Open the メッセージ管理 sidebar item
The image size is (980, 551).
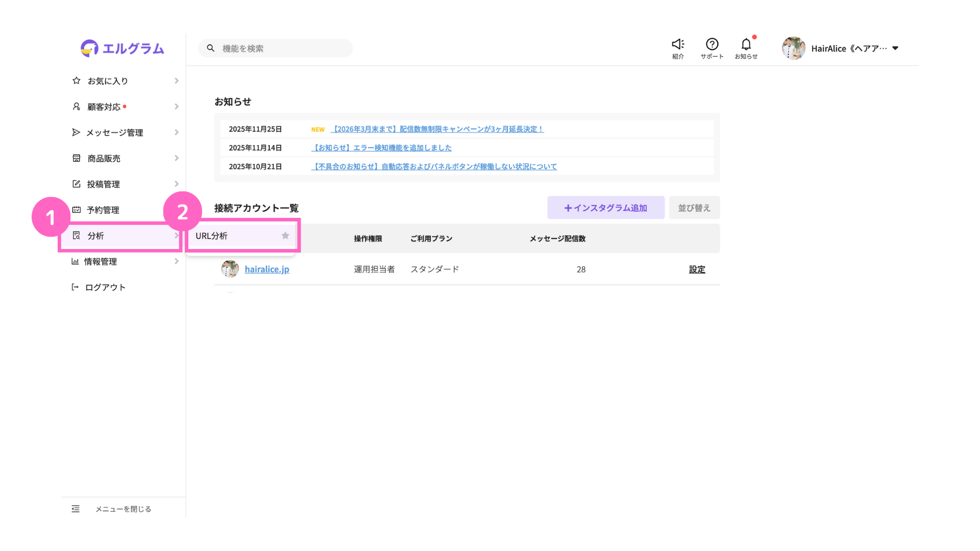coord(114,133)
